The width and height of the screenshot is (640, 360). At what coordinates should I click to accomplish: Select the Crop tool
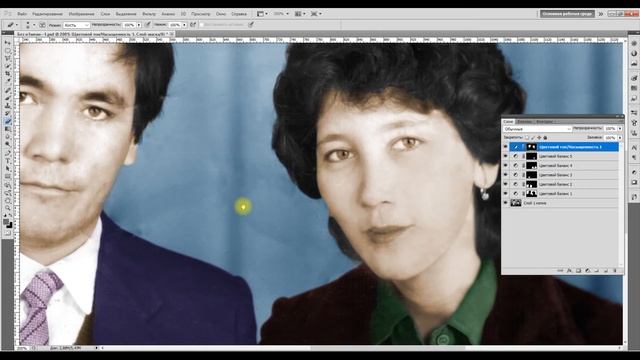[8, 74]
